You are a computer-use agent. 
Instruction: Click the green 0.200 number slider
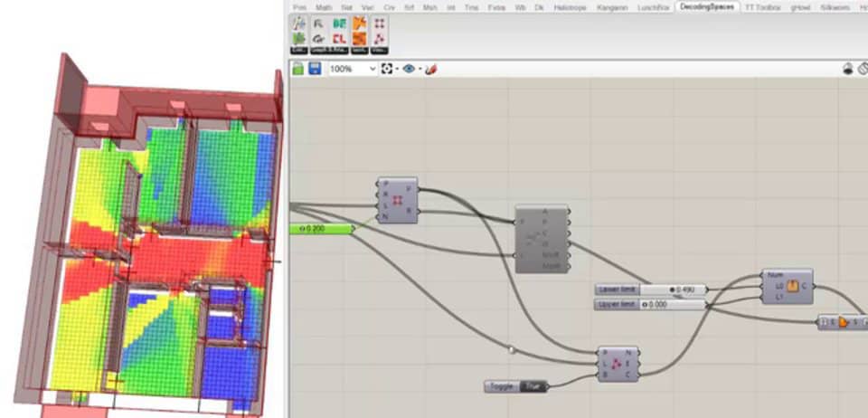tap(322, 229)
